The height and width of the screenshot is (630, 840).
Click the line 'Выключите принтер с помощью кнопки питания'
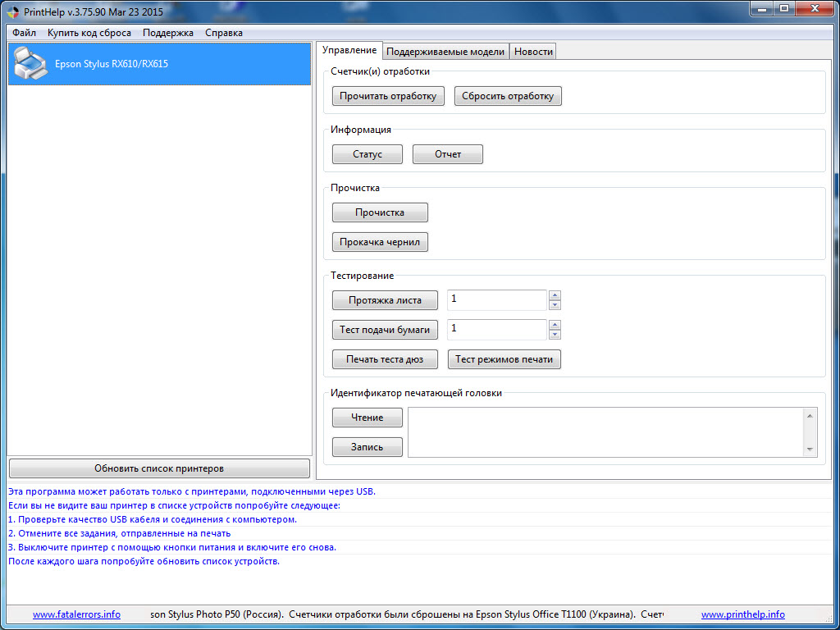pyautogui.click(x=172, y=547)
